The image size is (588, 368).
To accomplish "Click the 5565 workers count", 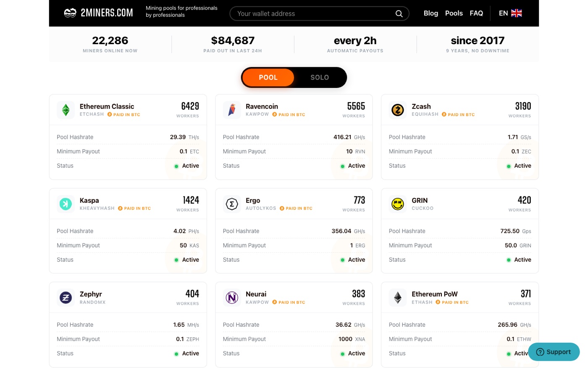I will tap(356, 106).
